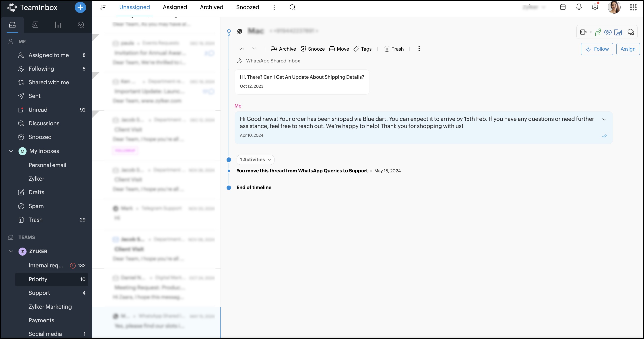Open the Priority folder under ZYLKER
This screenshot has width=644, height=339.
pyautogui.click(x=38, y=279)
